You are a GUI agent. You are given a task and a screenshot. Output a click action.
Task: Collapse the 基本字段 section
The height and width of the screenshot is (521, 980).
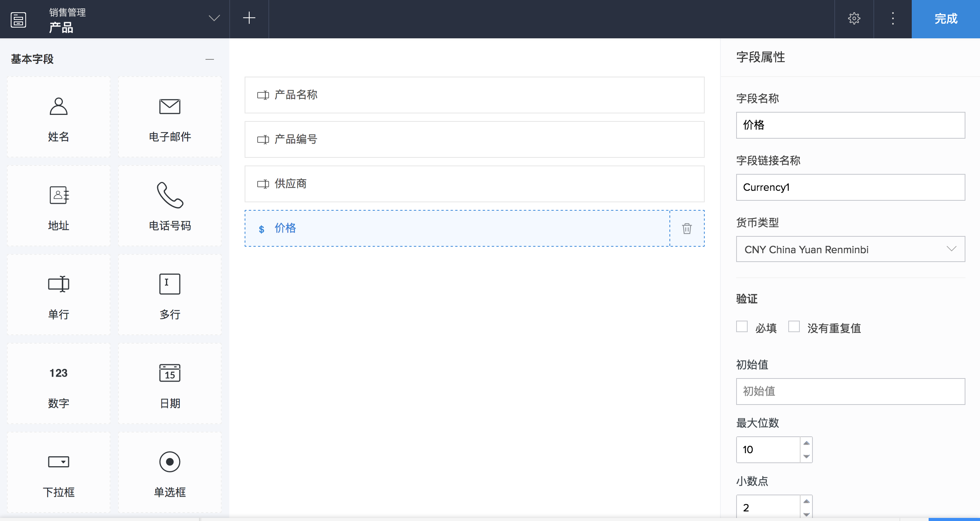click(x=209, y=59)
